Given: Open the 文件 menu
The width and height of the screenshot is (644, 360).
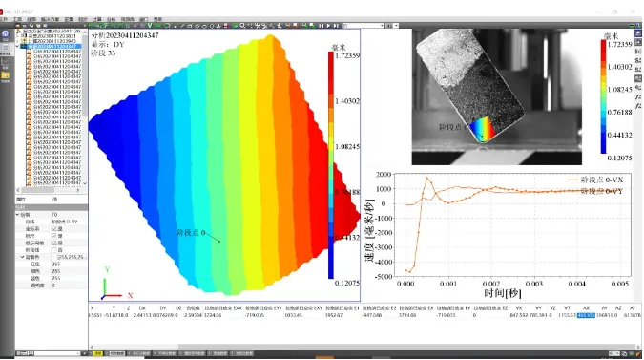Looking at the screenshot, I should (x=4, y=19).
